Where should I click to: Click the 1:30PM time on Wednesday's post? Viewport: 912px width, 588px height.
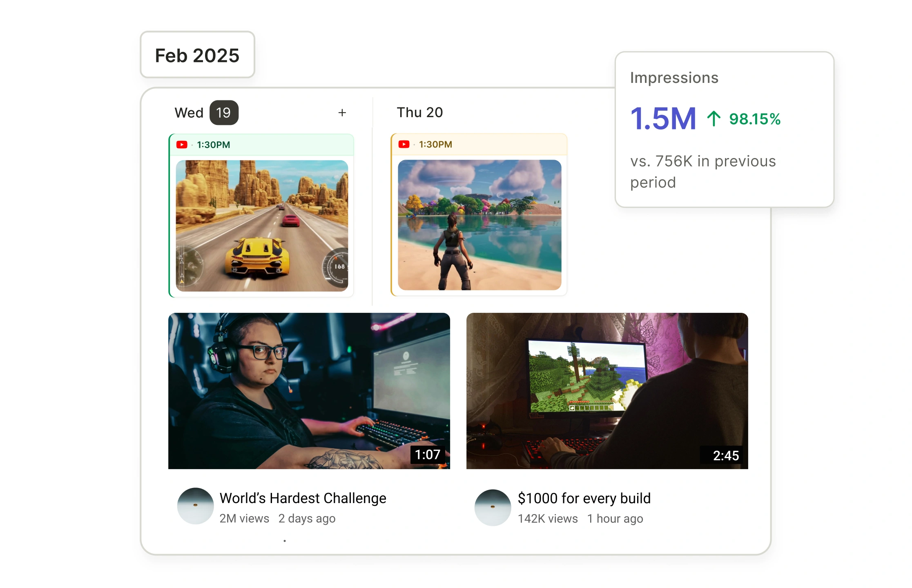tap(213, 145)
